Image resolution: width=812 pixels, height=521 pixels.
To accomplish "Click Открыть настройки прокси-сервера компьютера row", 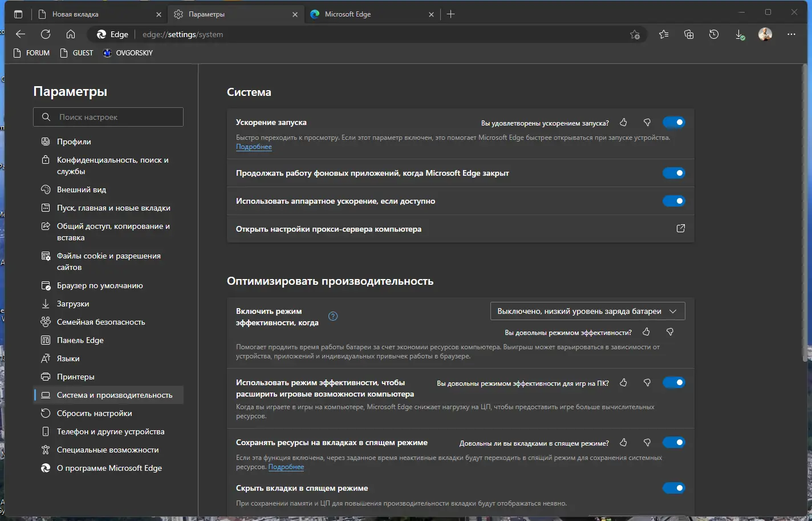I will coord(461,229).
